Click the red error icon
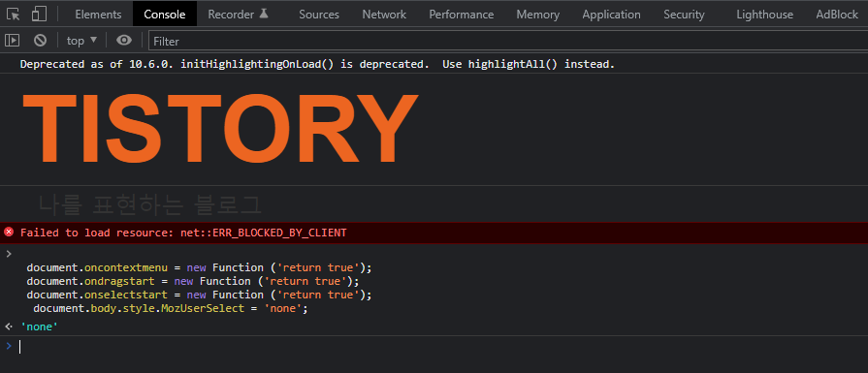This screenshot has width=868, height=373. (9, 233)
